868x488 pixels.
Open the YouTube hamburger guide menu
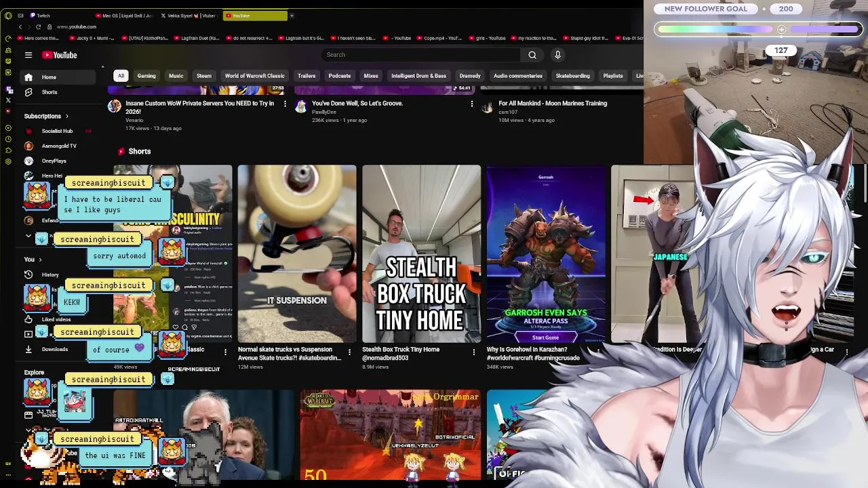[28, 55]
